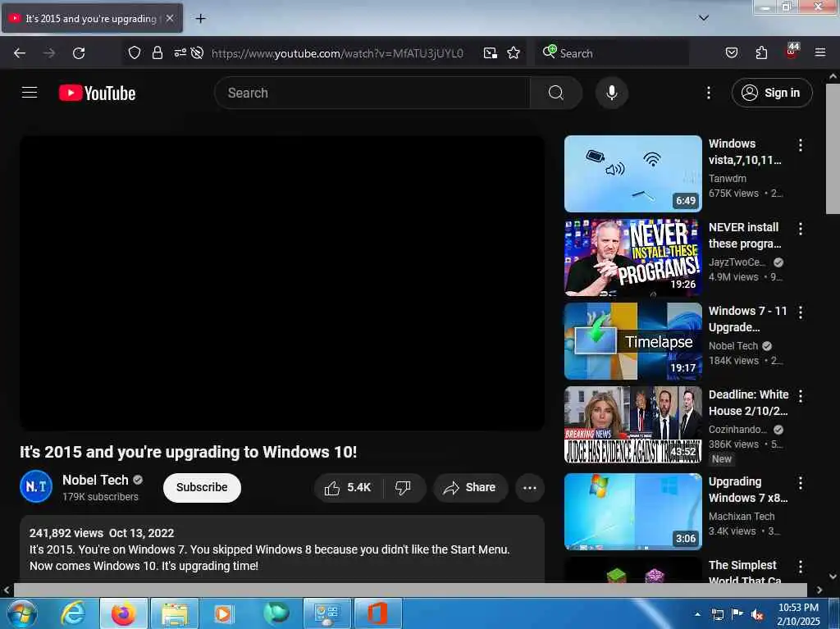Start voice search with the microphone icon
Image resolution: width=840 pixels, height=629 pixels.
[x=612, y=93]
